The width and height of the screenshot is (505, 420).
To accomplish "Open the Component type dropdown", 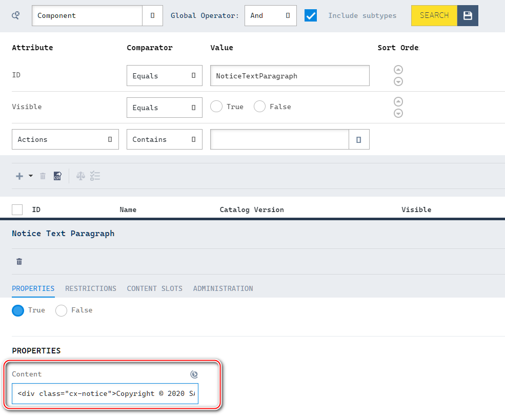I will pos(152,15).
